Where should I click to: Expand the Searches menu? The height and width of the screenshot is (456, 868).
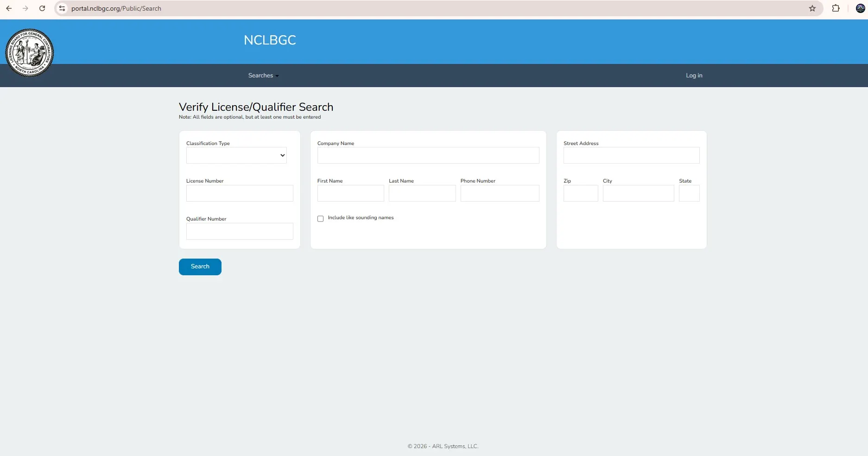(x=263, y=76)
